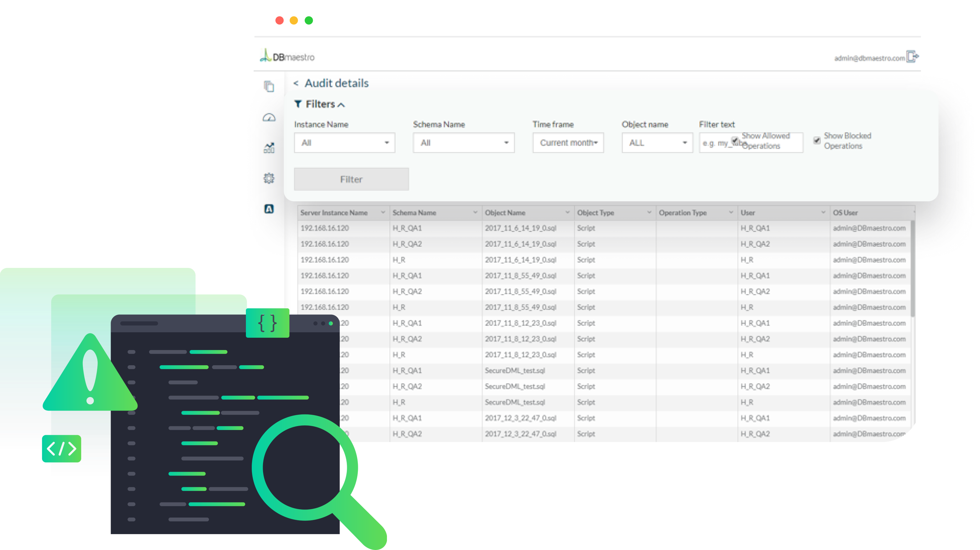Screen dimensions: 980x550
Task: Click the Audit details page title
Action: 336,83
